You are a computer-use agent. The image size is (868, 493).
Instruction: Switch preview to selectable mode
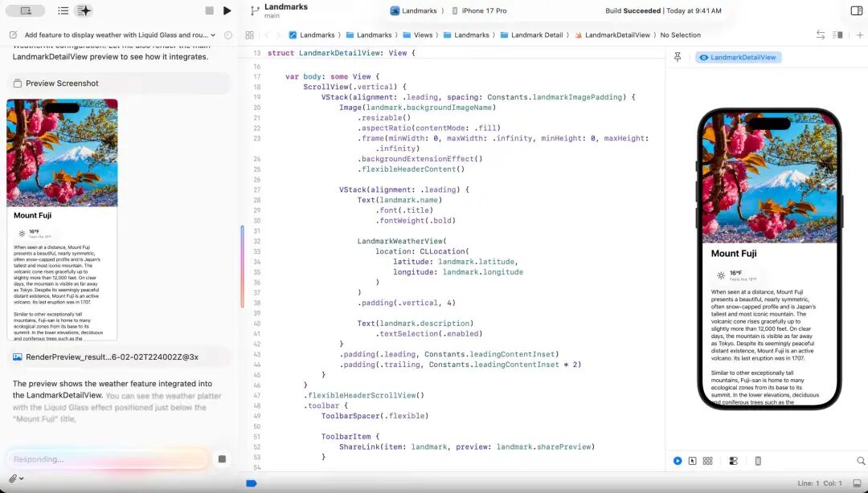pyautogui.click(x=692, y=461)
